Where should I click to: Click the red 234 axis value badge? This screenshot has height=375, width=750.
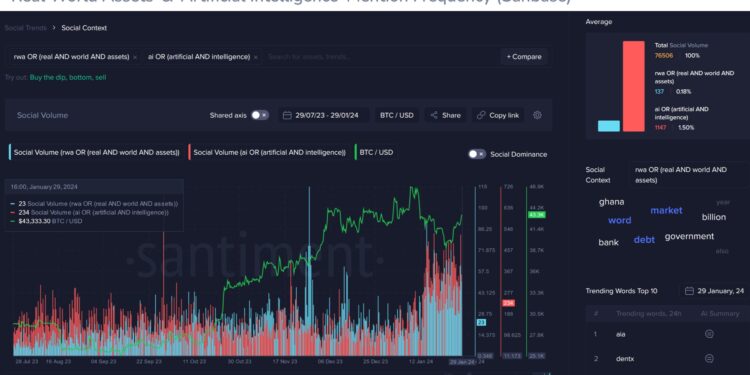[508, 303]
